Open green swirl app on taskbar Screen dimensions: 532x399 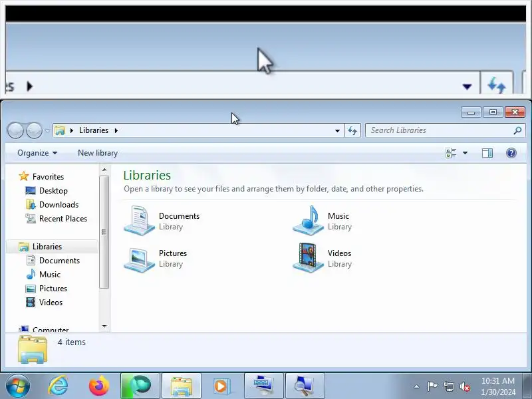tap(140, 386)
